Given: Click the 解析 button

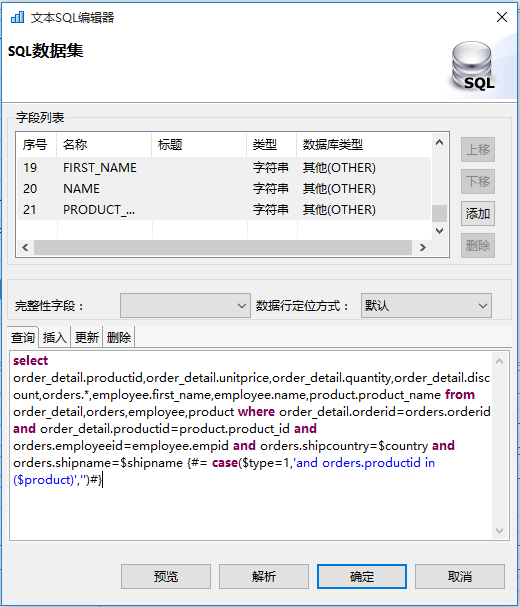Looking at the screenshot, I should click(264, 576).
